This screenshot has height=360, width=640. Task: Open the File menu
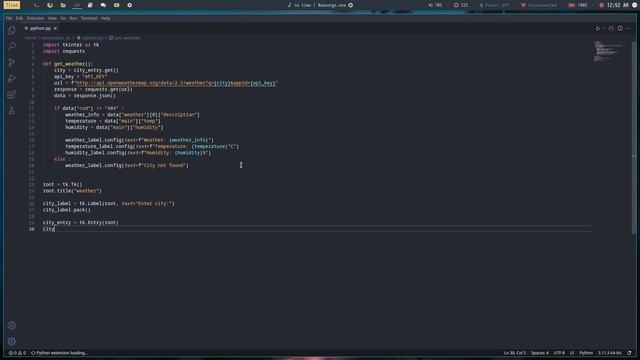click(9, 18)
